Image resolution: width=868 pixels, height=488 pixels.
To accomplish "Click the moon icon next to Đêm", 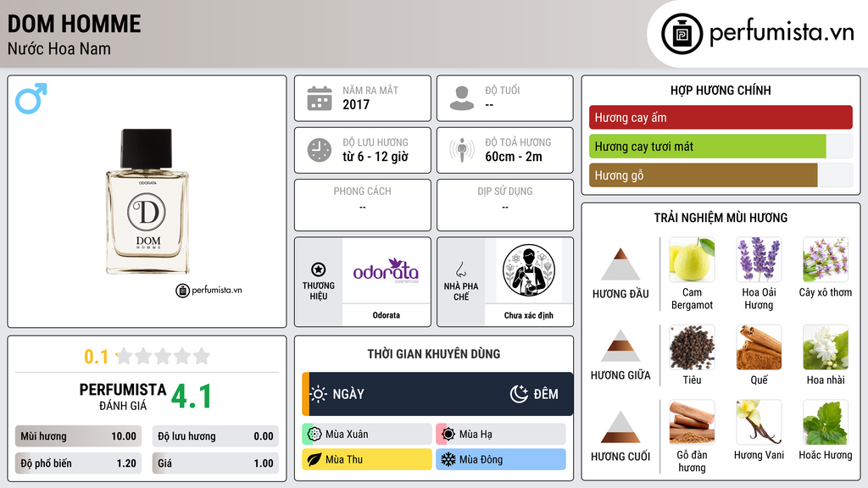I will coord(519,394).
